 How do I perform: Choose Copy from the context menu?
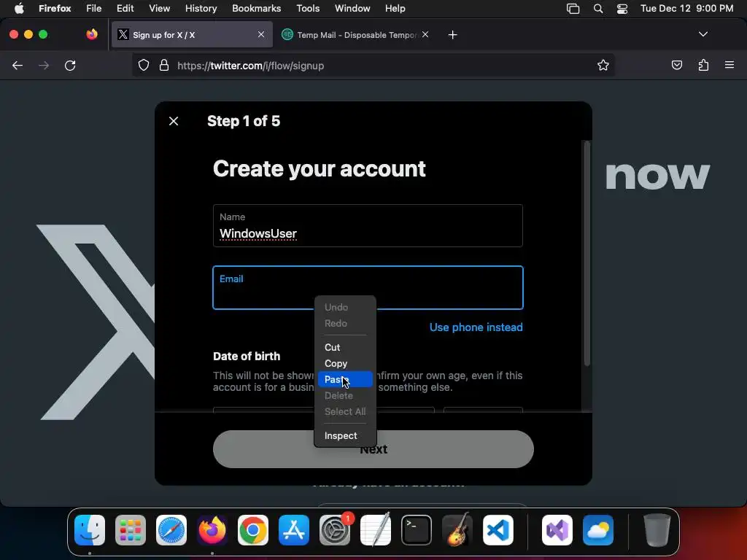pos(345,363)
